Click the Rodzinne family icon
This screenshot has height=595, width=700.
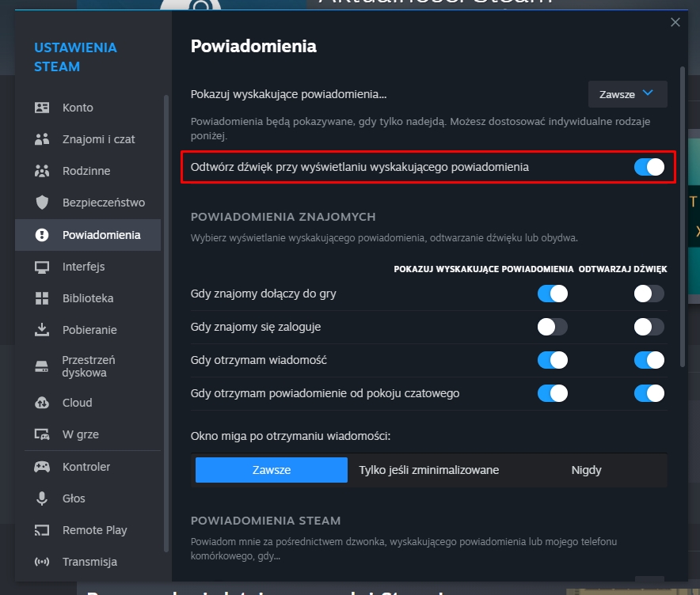coord(41,170)
